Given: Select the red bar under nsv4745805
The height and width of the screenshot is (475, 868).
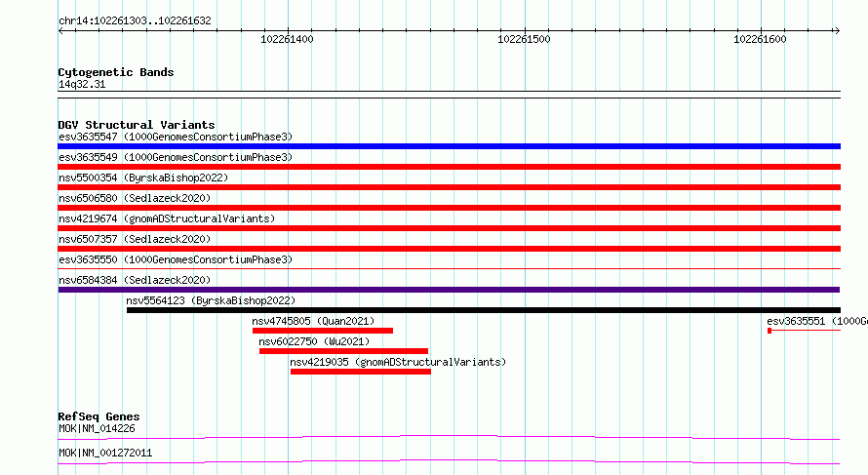Looking at the screenshot, I should click(323, 331).
